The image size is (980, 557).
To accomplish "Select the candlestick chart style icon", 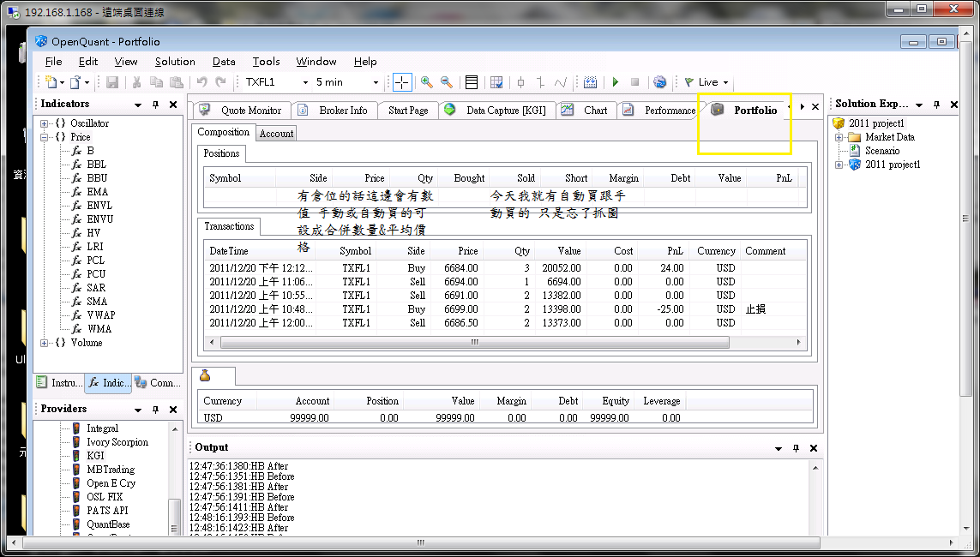I will point(520,82).
